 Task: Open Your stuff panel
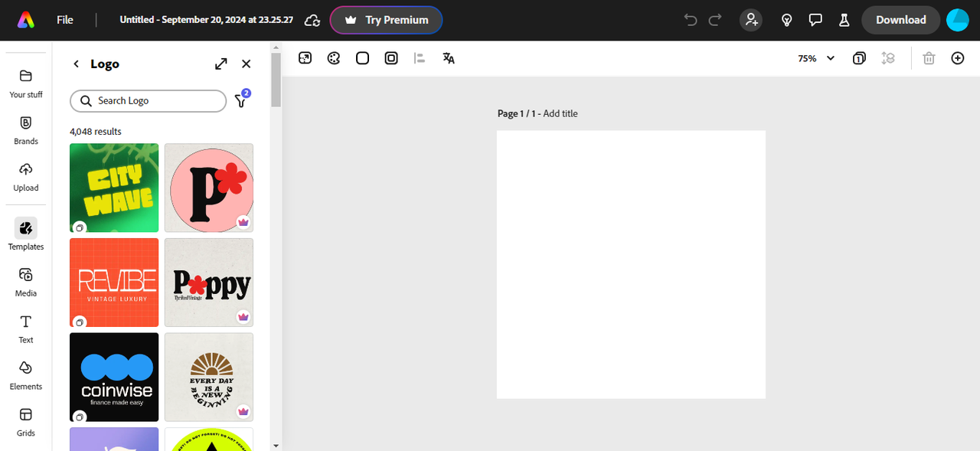(x=26, y=83)
